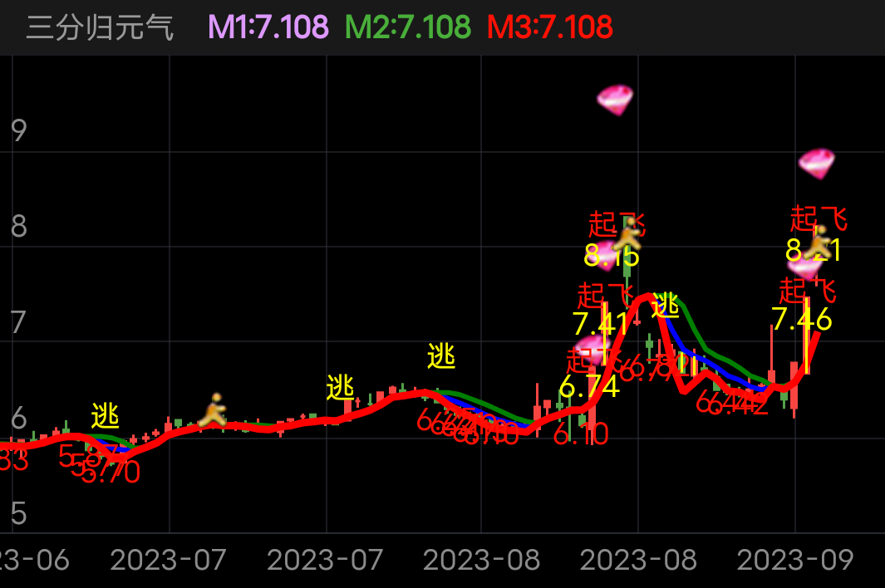885x588 pixels.
Task: Click the y-axis value 5
Action: 18,513
